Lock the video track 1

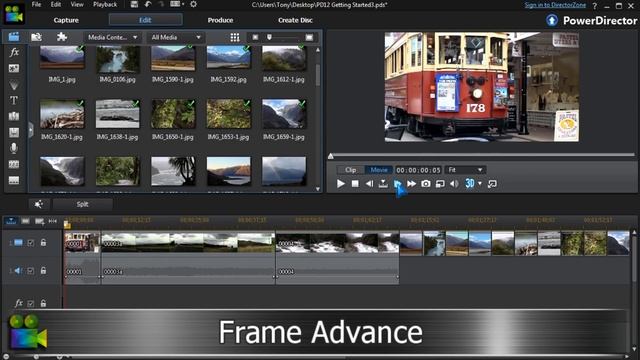click(x=43, y=242)
